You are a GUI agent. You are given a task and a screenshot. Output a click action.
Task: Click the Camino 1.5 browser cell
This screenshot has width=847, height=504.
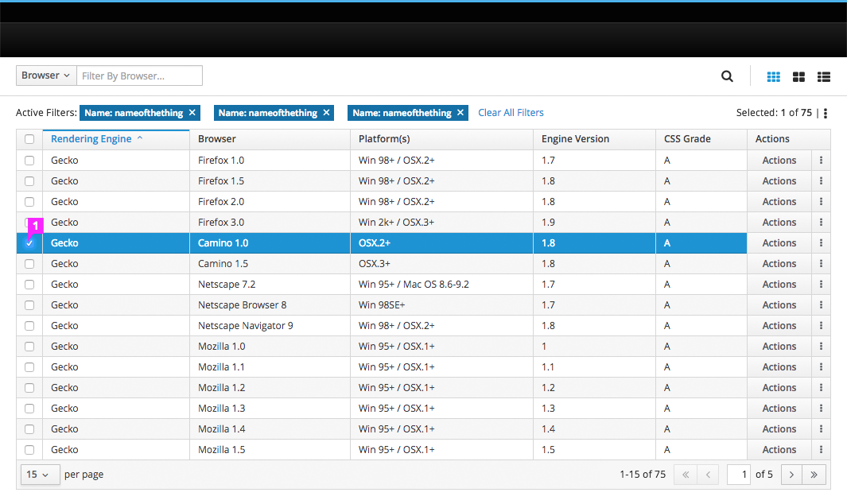click(x=270, y=264)
